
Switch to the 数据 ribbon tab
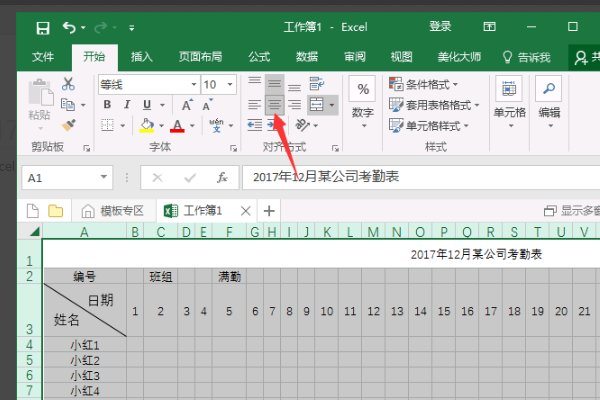click(307, 57)
